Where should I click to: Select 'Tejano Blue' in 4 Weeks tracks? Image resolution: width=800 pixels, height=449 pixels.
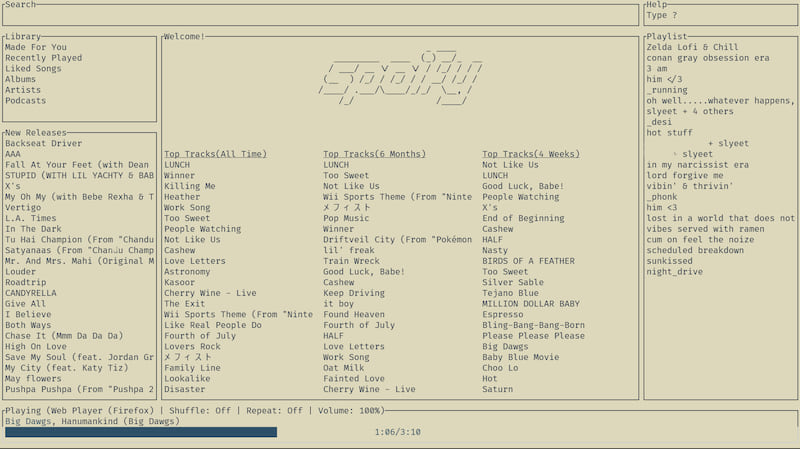coord(511,293)
